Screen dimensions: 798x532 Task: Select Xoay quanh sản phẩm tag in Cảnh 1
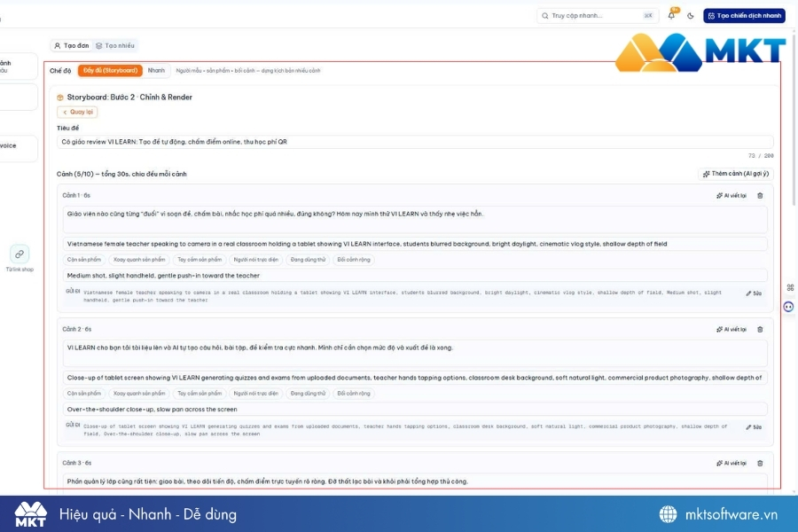click(x=139, y=260)
